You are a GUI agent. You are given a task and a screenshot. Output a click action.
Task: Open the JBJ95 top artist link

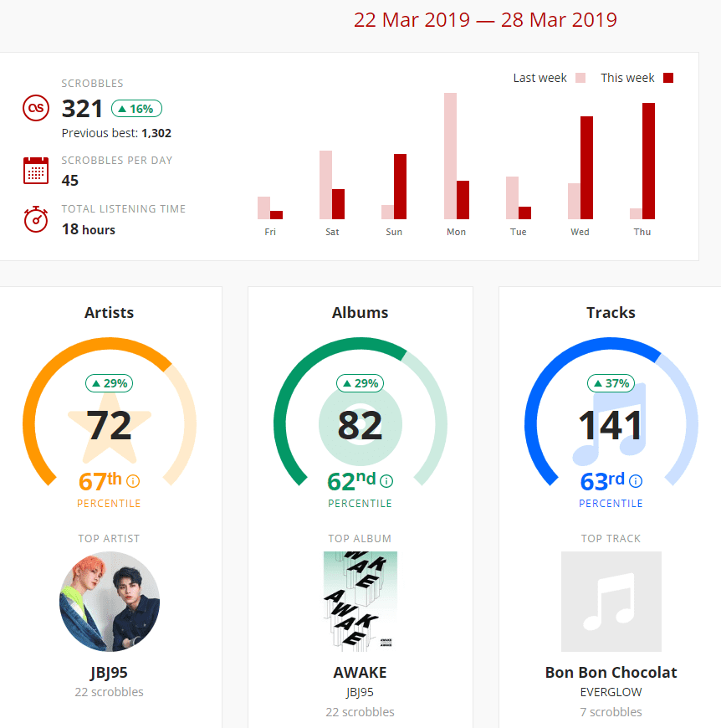point(109,673)
